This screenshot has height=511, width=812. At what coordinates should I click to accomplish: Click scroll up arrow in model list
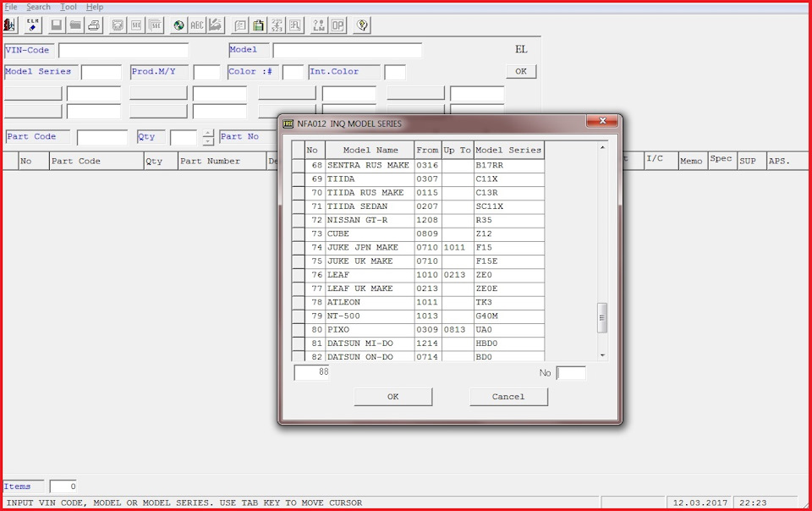coord(602,147)
